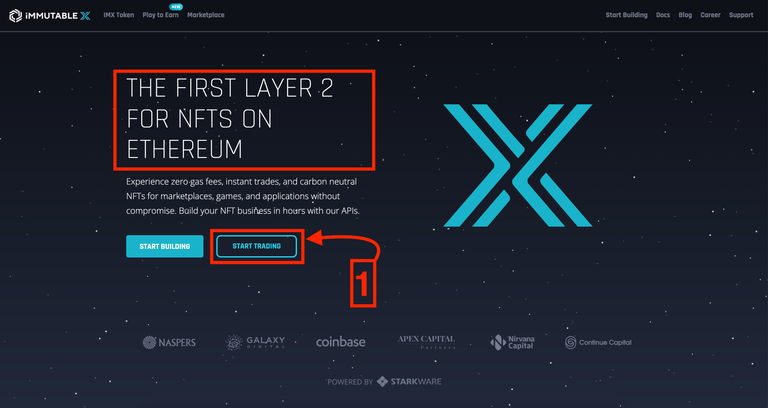The image size is (768, 408).
Task: Click the StarkWare logo at bottom
Action: click(409, 382)
